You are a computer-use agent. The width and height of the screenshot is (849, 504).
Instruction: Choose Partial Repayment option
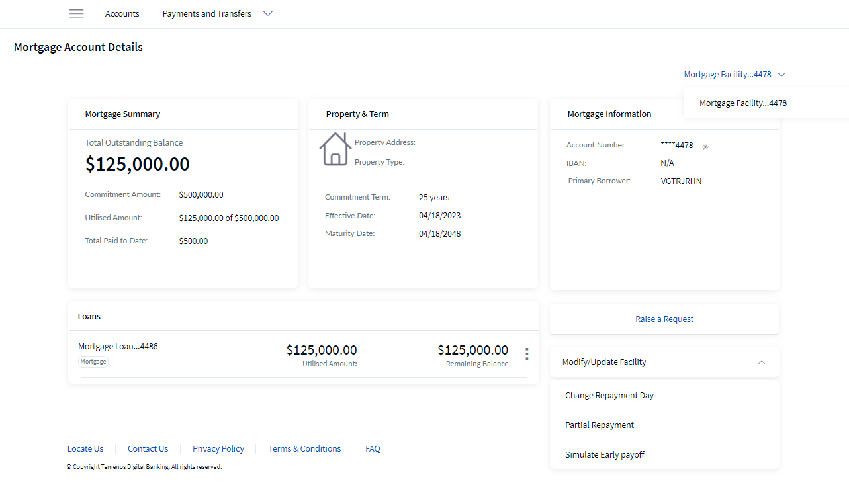600,425
